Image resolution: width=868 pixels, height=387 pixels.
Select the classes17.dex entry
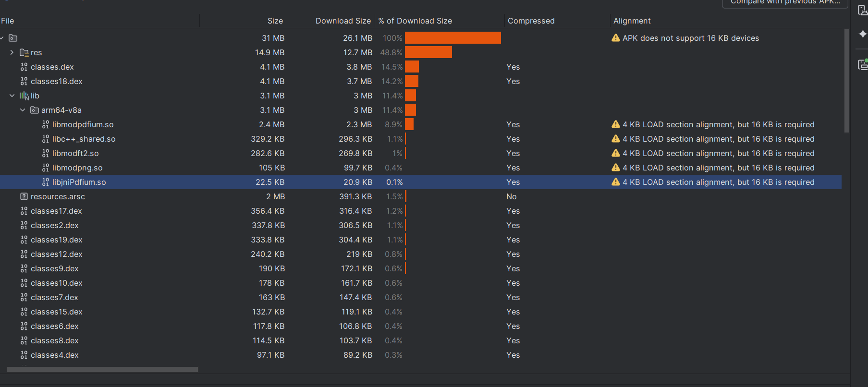[56, 211]
